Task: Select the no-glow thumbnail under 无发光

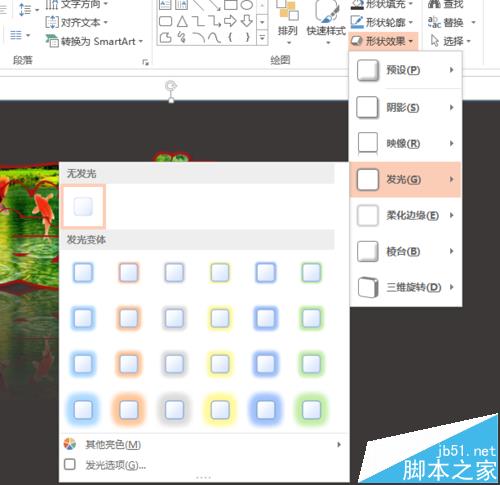Action: tap(83, 206)
